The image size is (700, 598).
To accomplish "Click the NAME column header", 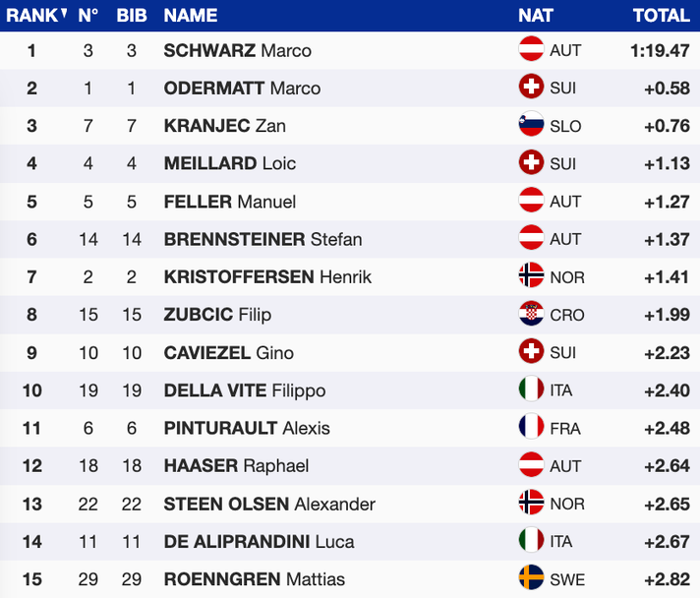I will [191, 16].
